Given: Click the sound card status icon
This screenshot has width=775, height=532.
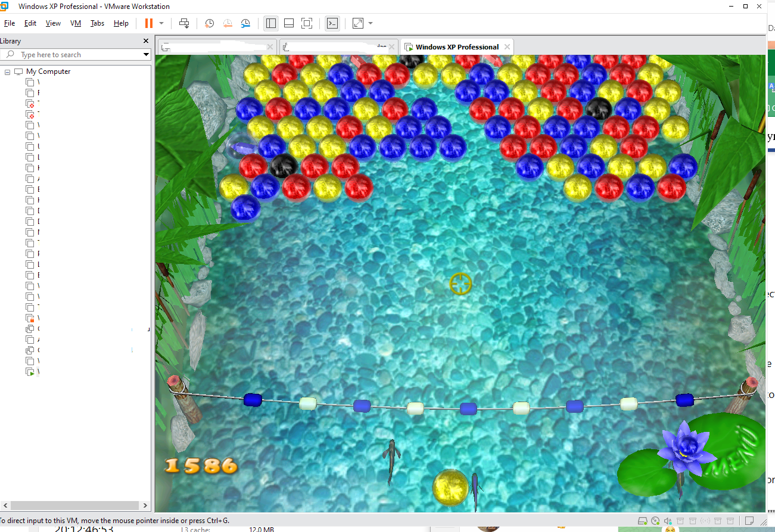Looking at the screenshot, I should click(x=668, y=521).
